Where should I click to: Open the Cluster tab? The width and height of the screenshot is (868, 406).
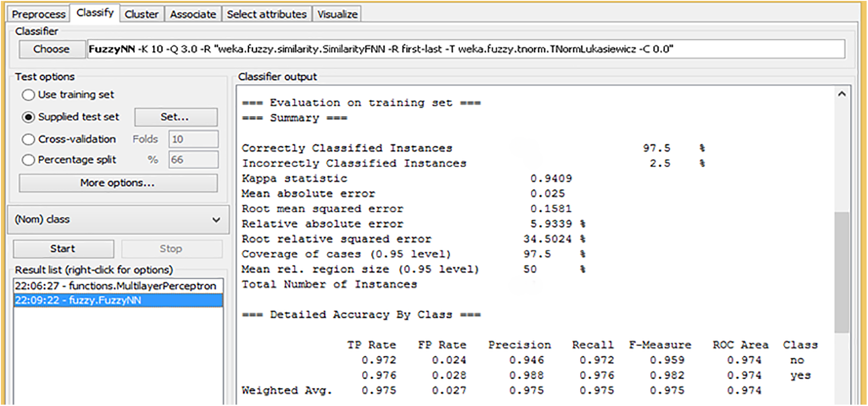(141, 14)
